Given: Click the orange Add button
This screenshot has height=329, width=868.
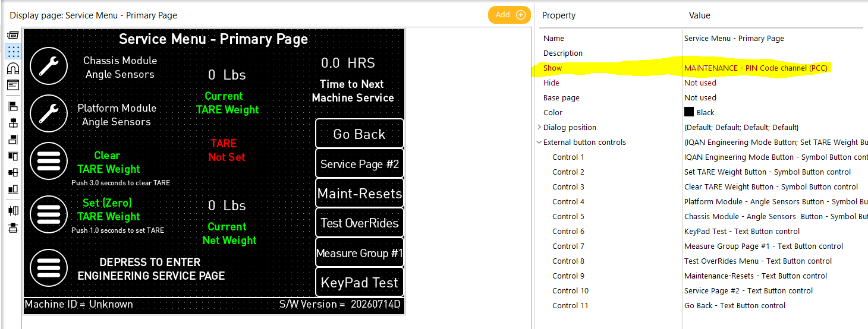Looking at the screenshot, I should coord(510,15).
